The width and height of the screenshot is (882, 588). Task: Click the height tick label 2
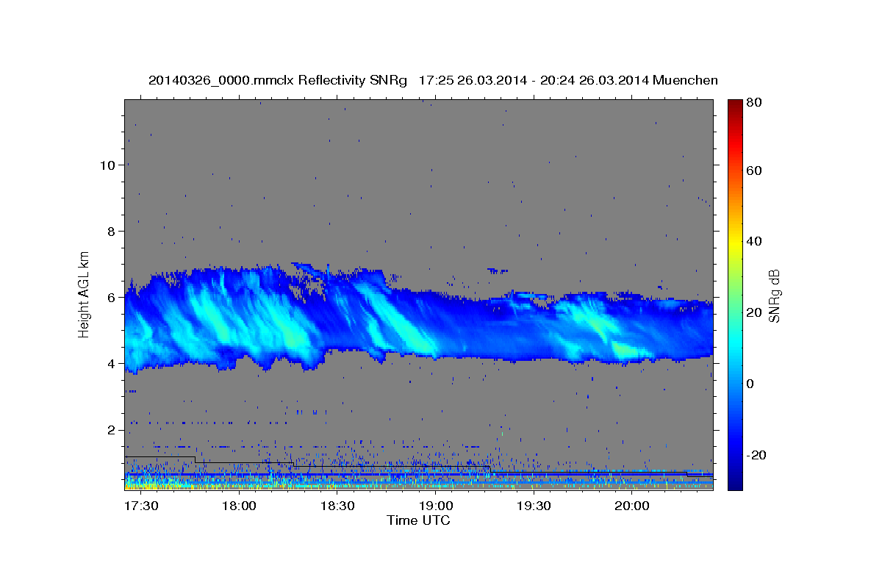[x=110, y=429]
